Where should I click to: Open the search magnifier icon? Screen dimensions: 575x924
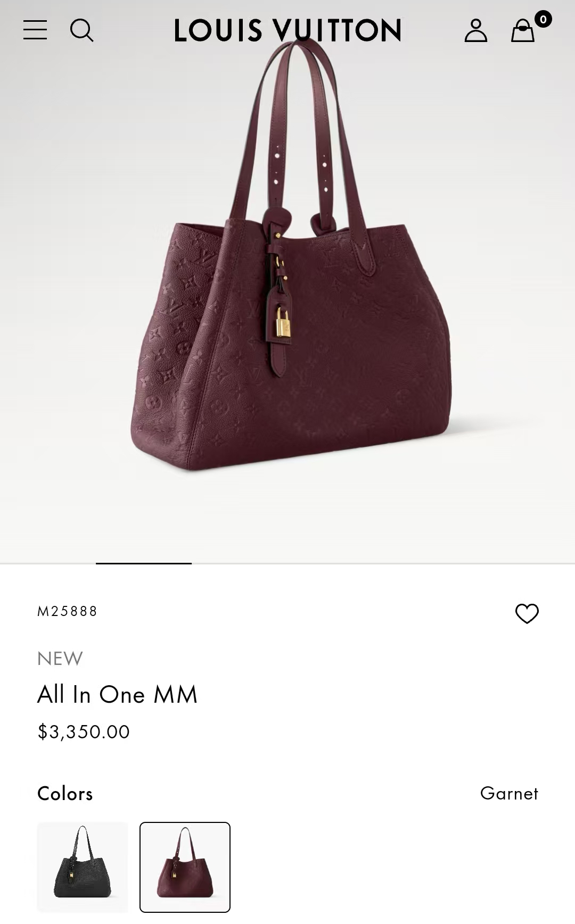(x=82, y=30)
